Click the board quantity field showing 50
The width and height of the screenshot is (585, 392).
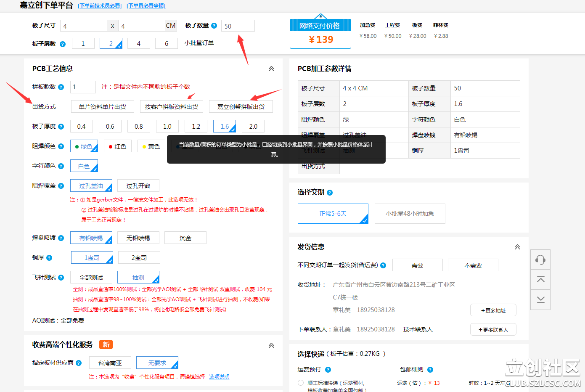pyautogui.click(x=238, y=26)
